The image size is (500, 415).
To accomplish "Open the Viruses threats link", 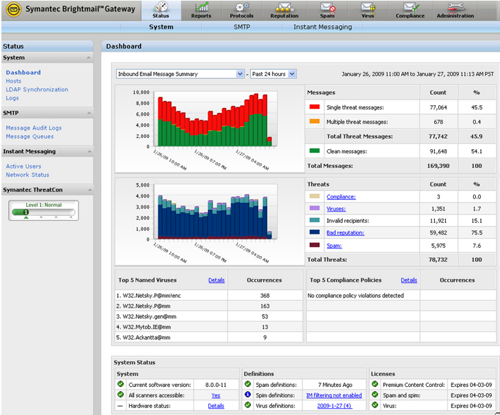I will [x=336, y=209].
